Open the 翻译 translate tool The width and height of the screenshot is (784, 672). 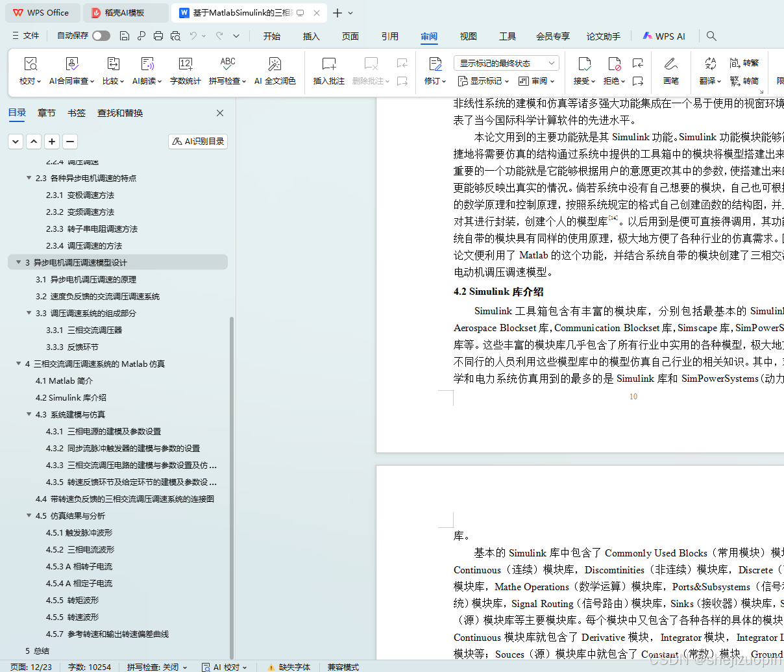pos(711,71)
